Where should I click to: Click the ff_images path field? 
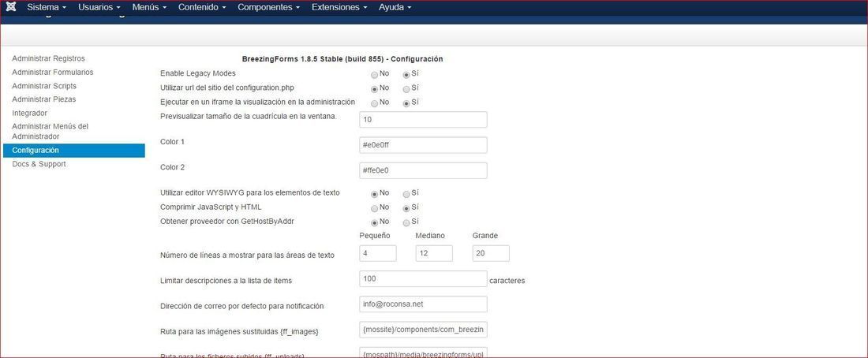coord(423,330)
